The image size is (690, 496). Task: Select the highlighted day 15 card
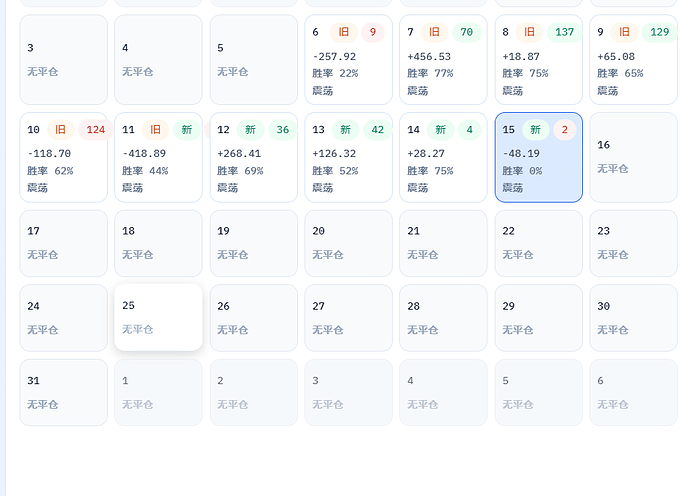[x=539, y=158]
